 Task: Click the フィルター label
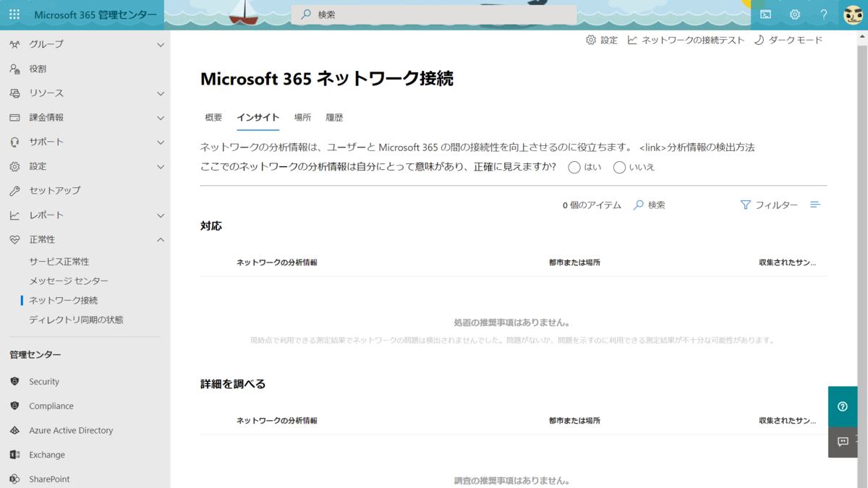pyautogui.click(x=777, y=205)
